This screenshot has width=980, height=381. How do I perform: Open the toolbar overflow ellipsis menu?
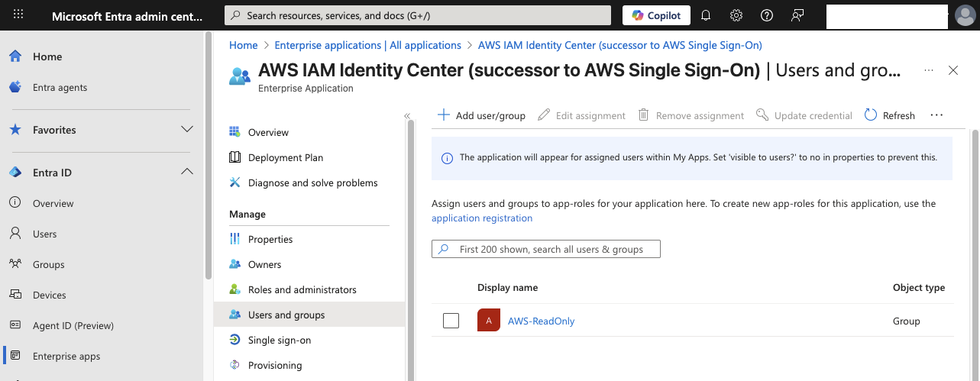pyautogui.click(x=937, y=115)
